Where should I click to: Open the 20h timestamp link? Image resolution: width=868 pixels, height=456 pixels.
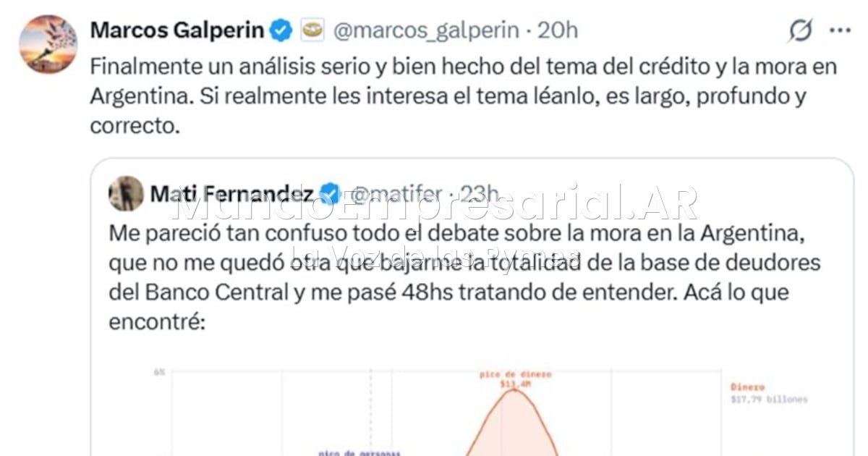[x=558, y=30]
